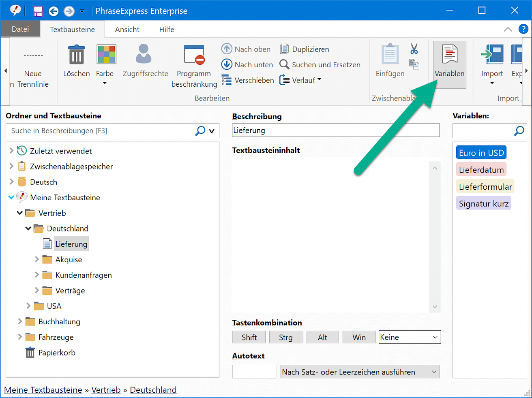The image size is (532, 398).
Task: Click the save icon in title bar
Action: (38, 11)
